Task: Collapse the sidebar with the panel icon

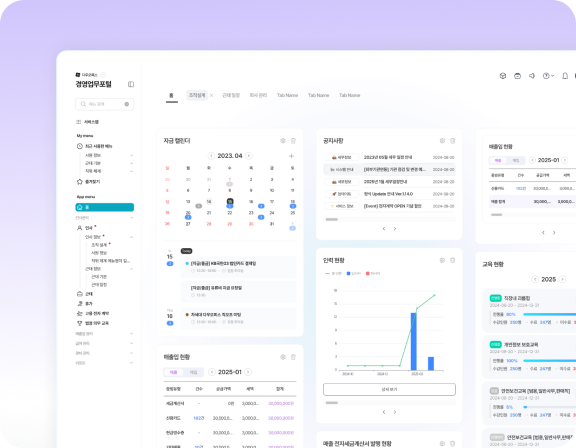Action: [x=131, y=84]
